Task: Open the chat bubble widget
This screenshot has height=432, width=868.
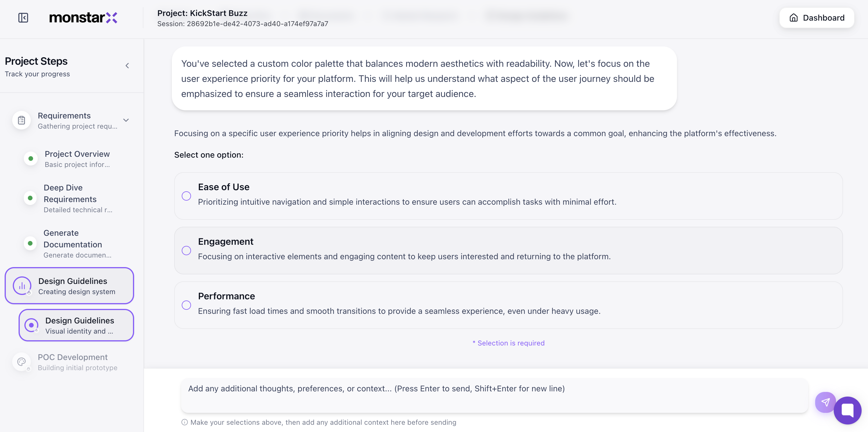Action: tap(847, 410)
